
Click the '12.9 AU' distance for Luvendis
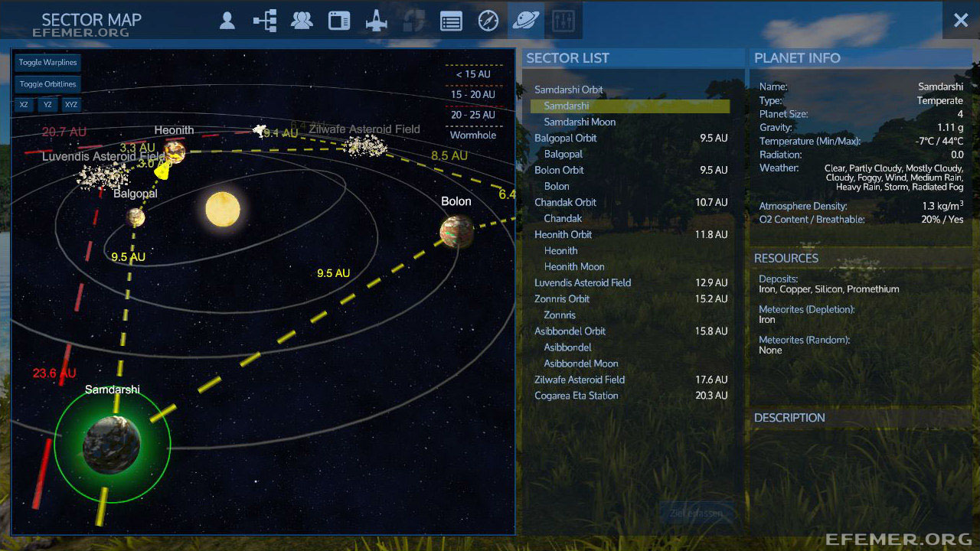711,283
